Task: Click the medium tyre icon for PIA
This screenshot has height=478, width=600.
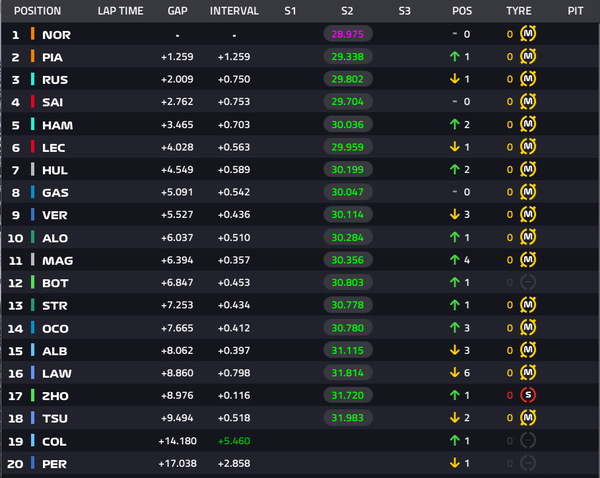Action: tap(528, 56)
